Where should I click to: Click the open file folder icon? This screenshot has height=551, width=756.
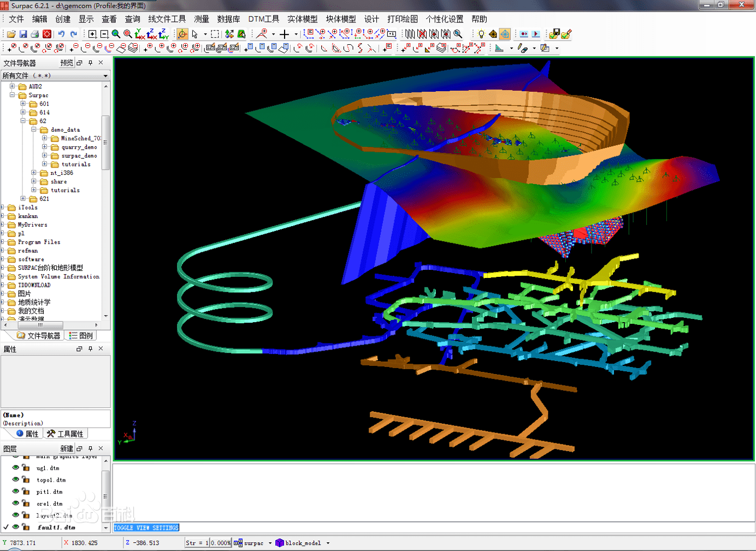11,34
